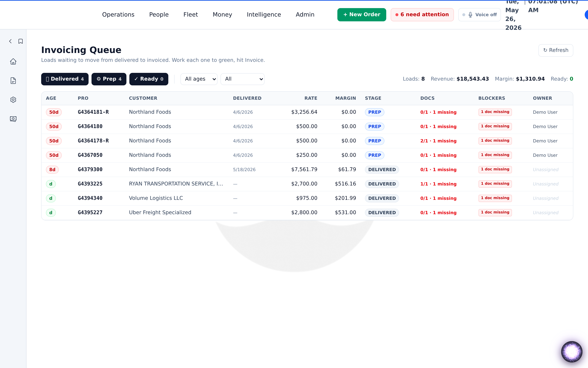Screen dimensions: 588x368
Task: Open load G4379300
Action: (90, 170)
